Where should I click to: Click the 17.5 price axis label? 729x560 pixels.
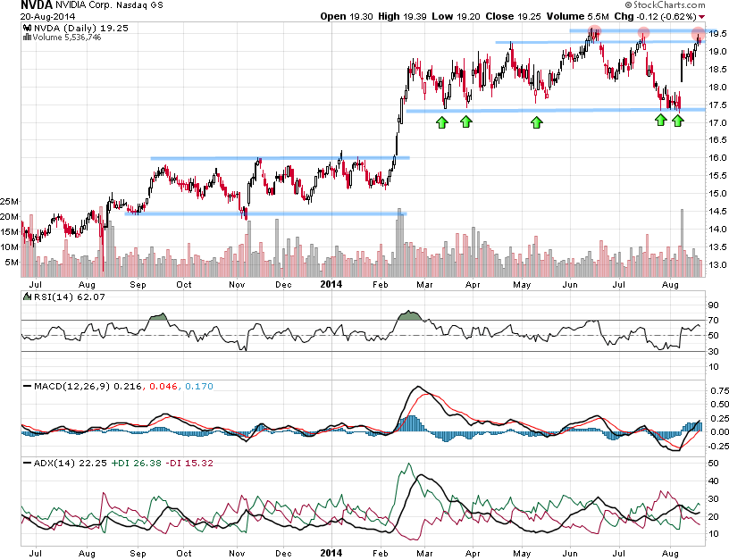click(x=717, y=104)
